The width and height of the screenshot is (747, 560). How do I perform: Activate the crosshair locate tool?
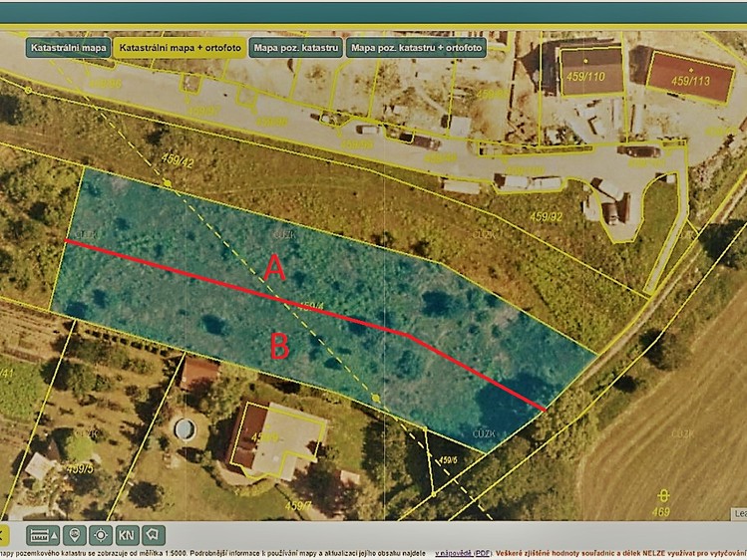point(101,535)
